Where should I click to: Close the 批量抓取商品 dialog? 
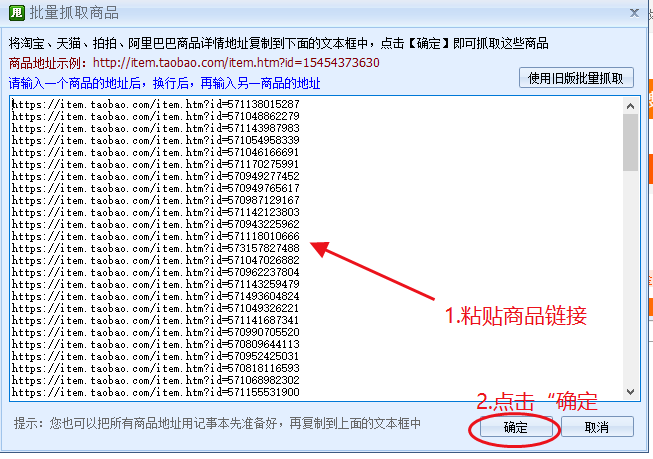[634, 13]
